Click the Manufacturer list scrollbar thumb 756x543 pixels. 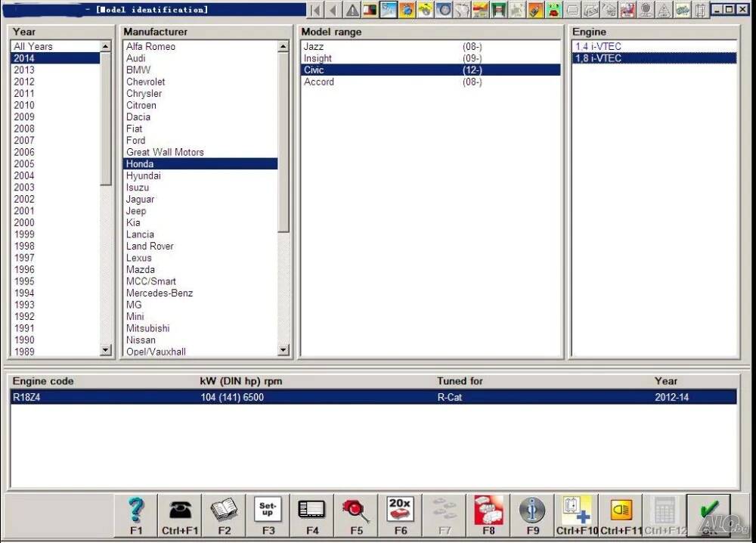click(x=283, y=142)
